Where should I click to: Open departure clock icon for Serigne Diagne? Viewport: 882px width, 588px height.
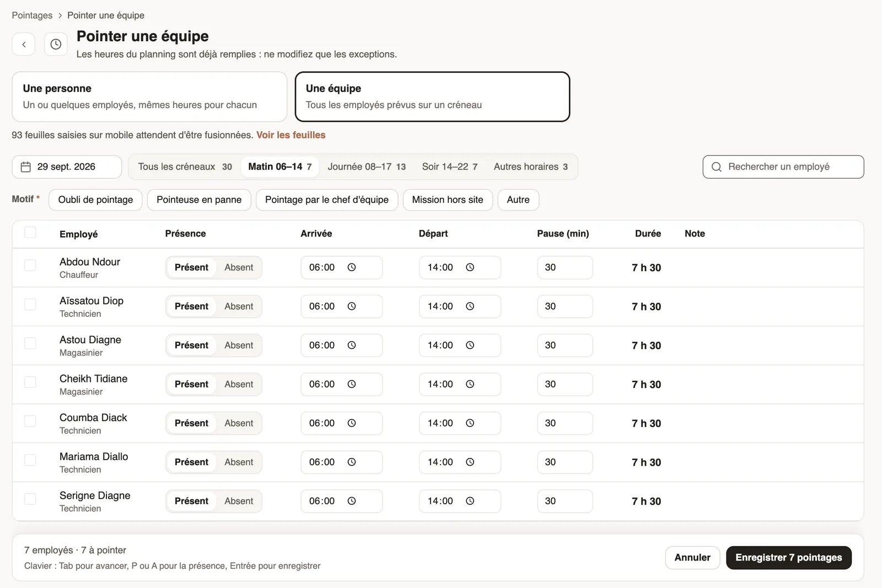tap(470, 501)
